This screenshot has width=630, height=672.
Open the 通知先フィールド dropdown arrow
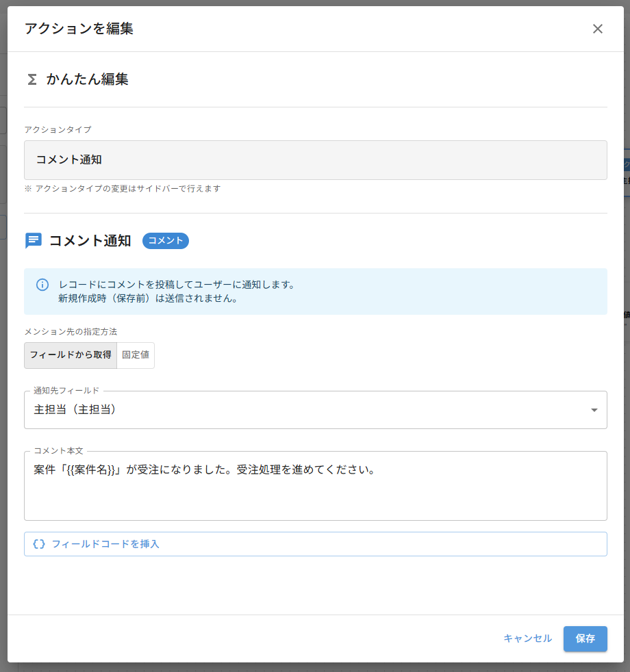(595, 409)
